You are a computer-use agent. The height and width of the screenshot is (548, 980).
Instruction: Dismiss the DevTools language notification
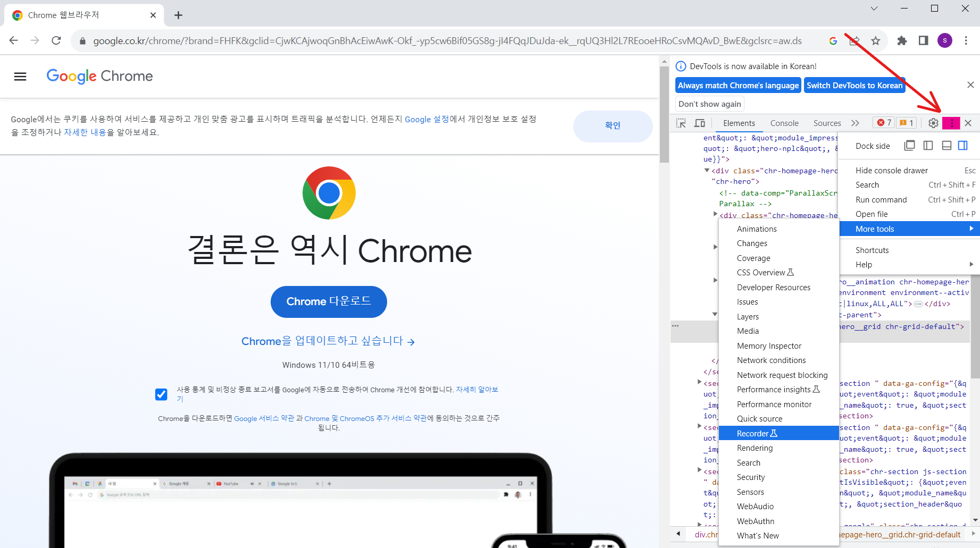970,85
